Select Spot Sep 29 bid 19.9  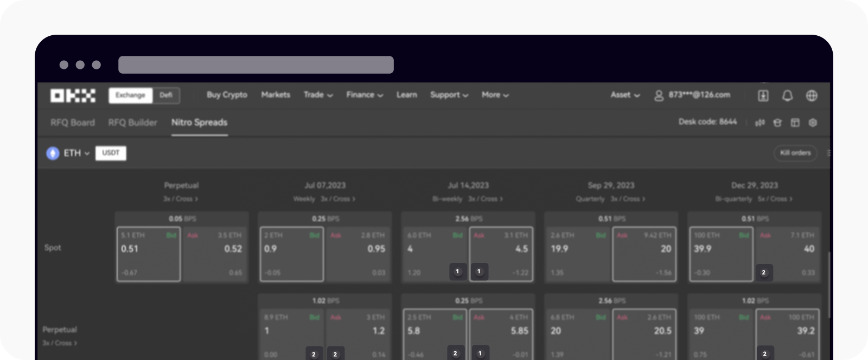point(578,254)
